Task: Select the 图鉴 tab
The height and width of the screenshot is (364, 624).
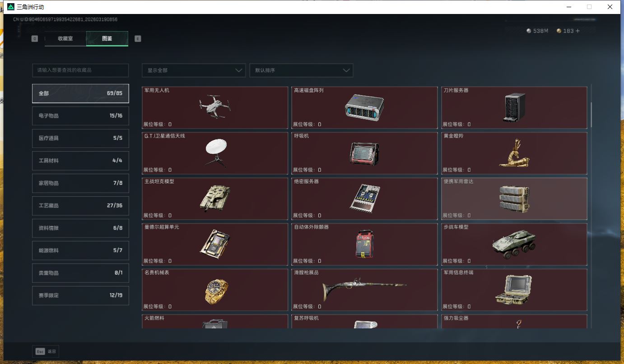Action: click(107, 39)
